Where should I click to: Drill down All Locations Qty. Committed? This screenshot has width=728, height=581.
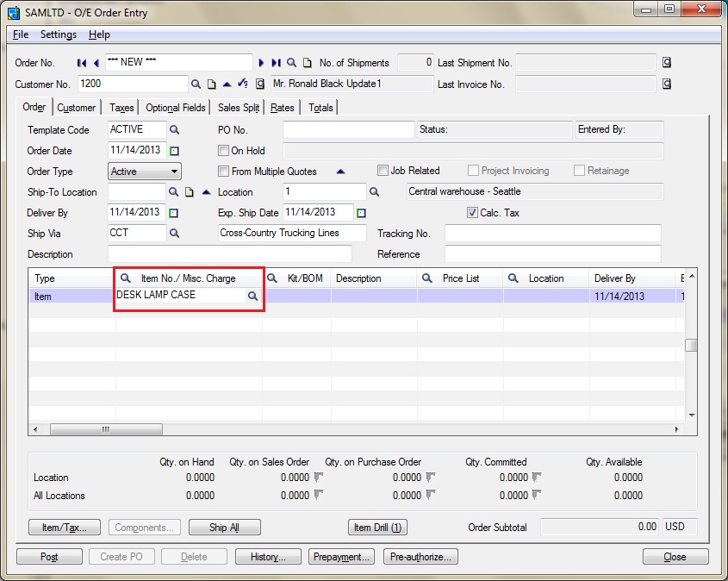click(x=537, y=495)
